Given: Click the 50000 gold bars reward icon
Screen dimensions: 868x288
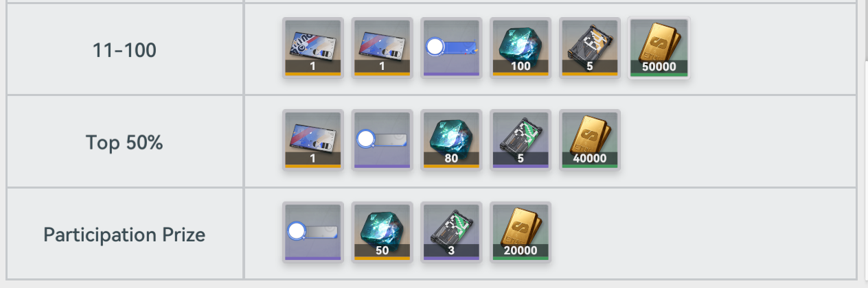Looking at the screenshot, I should (x=659, y=48).
